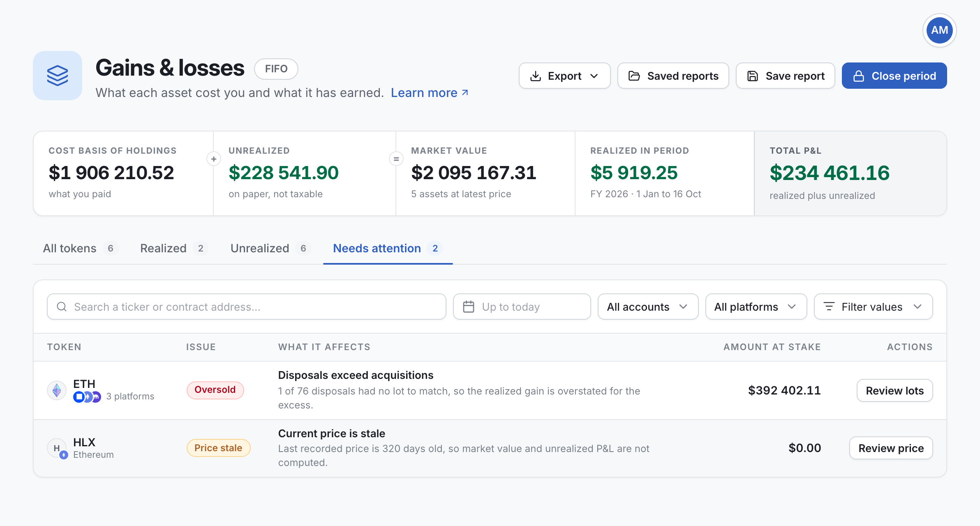Viewport: 980px width, 526px height.
Task: Click the FIFO cost method badge
Action: tap(276, 69)
